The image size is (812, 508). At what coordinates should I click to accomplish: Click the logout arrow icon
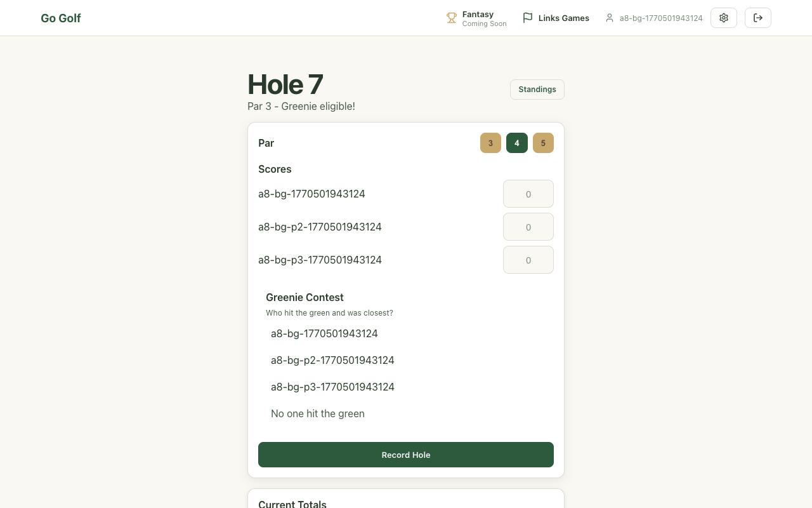click(x=757, y=18)
